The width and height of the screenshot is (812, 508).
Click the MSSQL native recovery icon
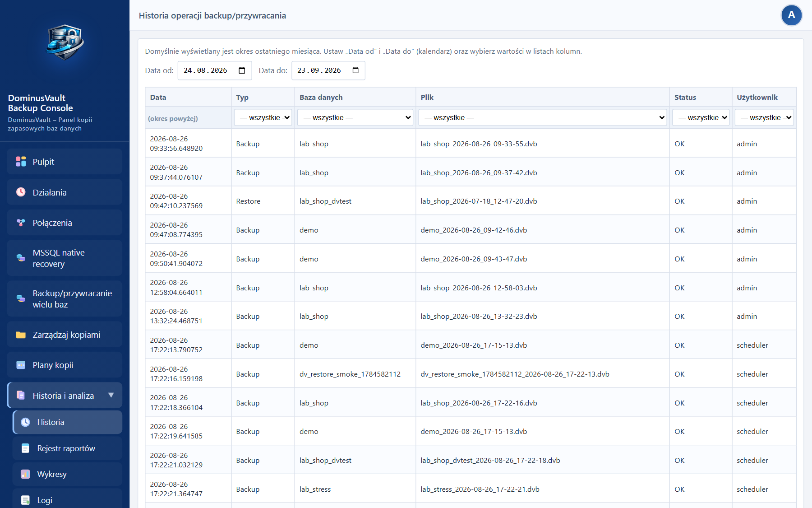click(21, 258)
